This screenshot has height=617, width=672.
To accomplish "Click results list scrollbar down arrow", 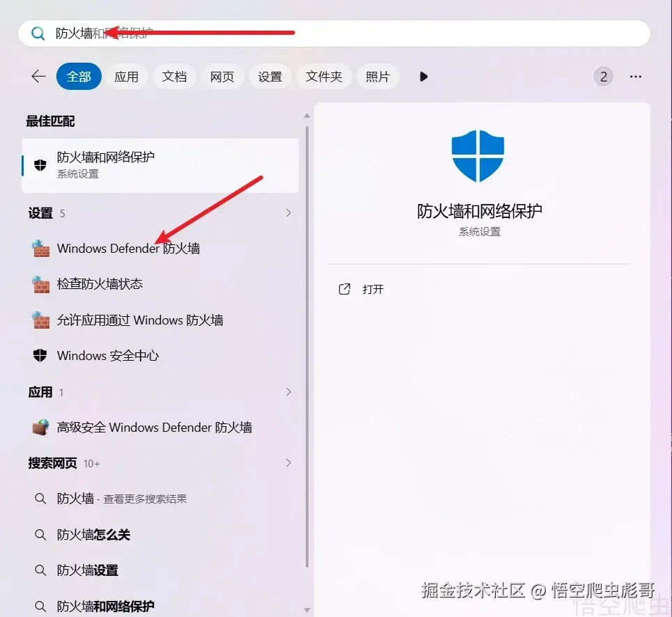I will 307,610.
